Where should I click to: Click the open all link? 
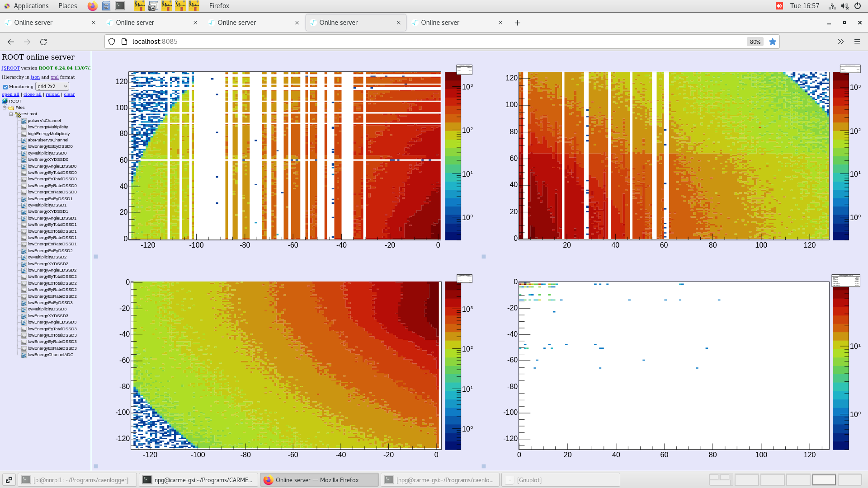10,94
